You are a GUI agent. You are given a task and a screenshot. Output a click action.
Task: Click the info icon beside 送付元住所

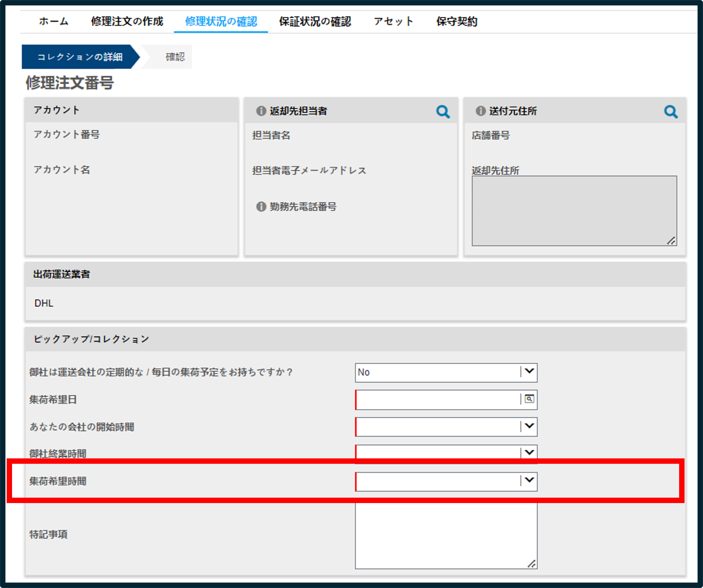[x=480, y=111]
